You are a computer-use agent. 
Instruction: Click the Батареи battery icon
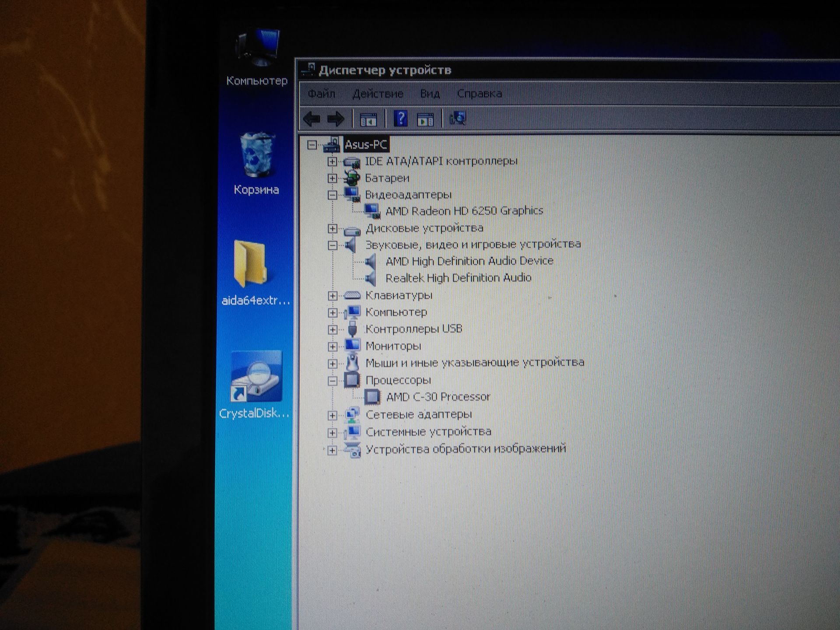(351, 178)
